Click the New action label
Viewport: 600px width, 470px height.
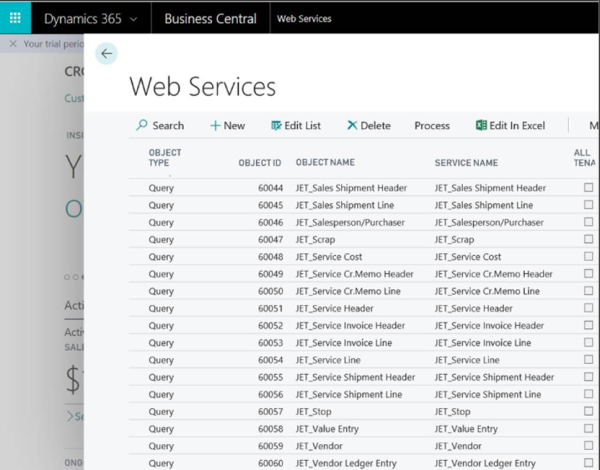(x=234, y=126)
